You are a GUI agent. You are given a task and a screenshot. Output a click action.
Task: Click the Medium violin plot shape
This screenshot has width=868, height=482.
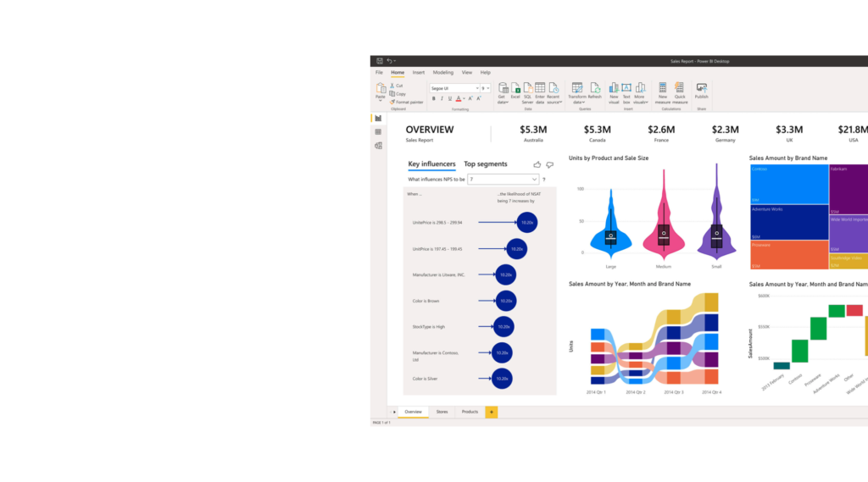664,214
